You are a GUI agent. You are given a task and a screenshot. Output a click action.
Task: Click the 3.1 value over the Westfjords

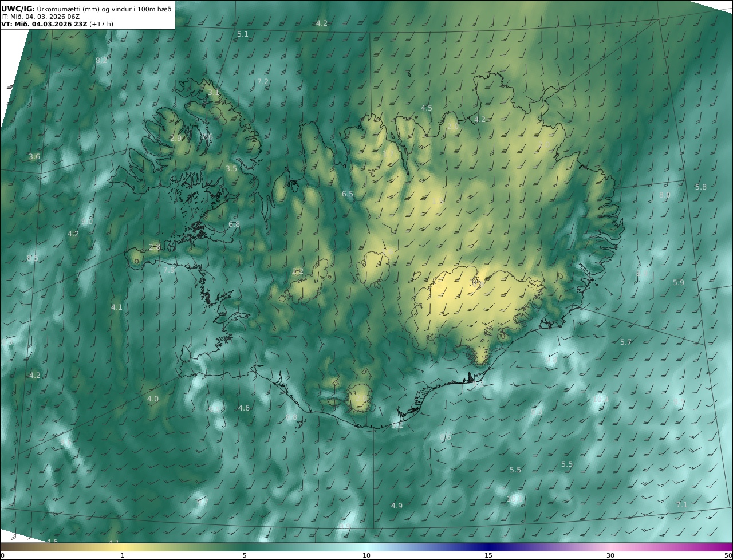(214, 92)
